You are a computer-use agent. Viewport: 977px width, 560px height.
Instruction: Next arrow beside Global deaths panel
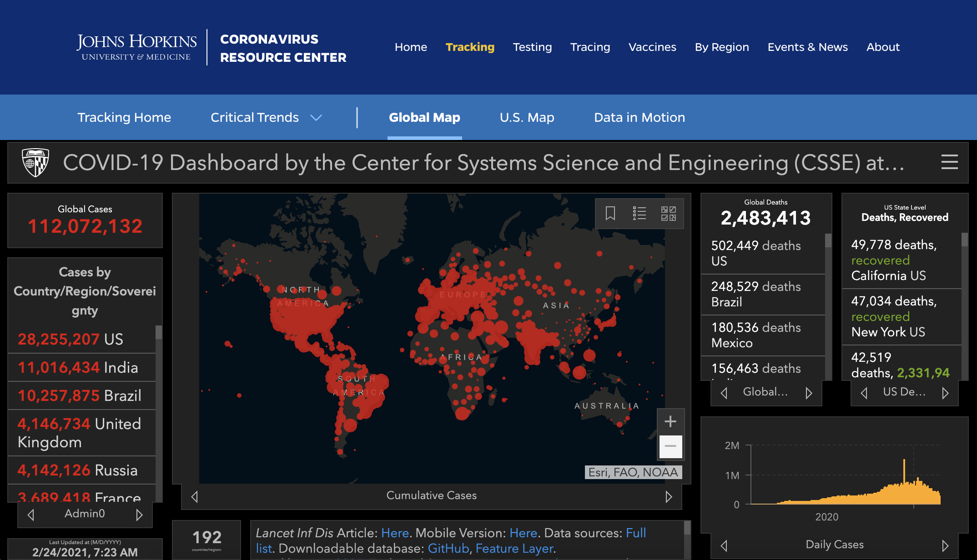pyautogui.click(x=808, y=393)
